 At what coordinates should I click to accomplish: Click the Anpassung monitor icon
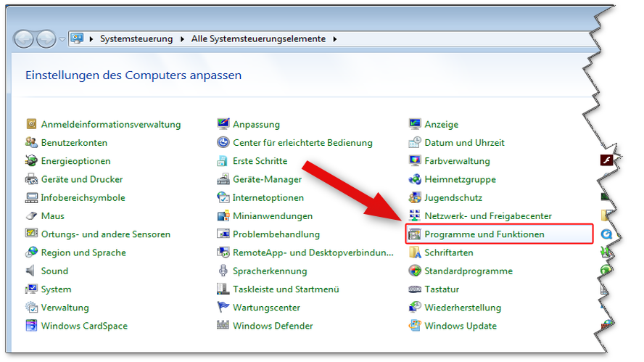point(223,124)
